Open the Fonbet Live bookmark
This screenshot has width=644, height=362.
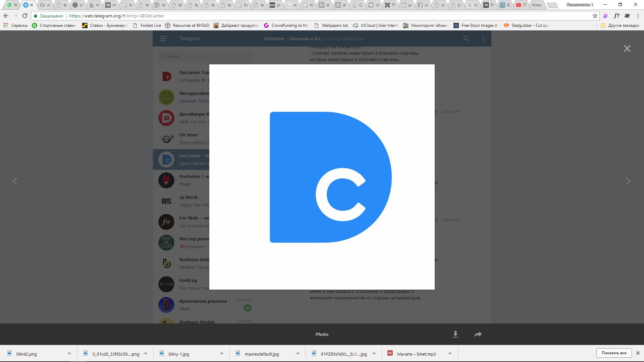pos(147,25)
